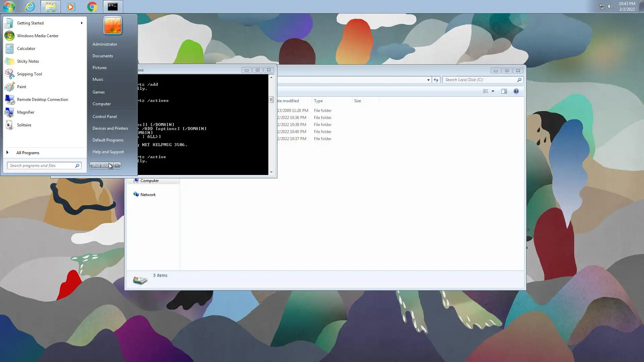Open the change view dropdown in Explorer
The image size is (644, 362).
pyautogui.click(x=493, y=91)
